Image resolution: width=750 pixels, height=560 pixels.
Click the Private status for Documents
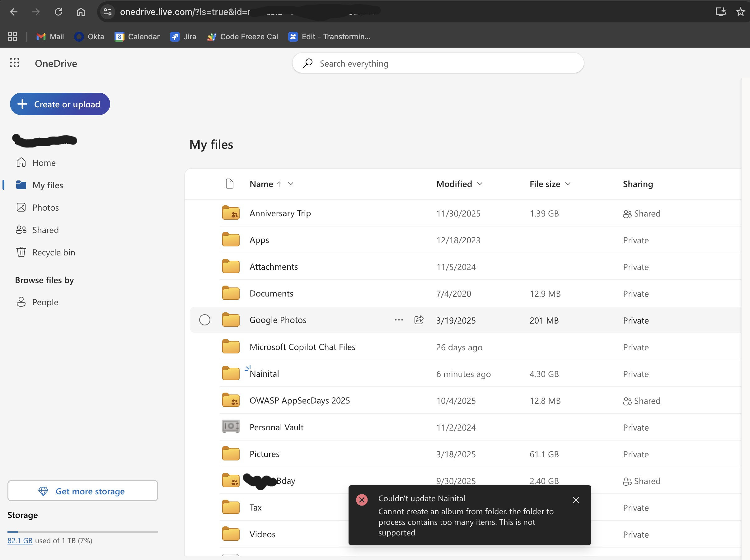(x=636, y=294)
